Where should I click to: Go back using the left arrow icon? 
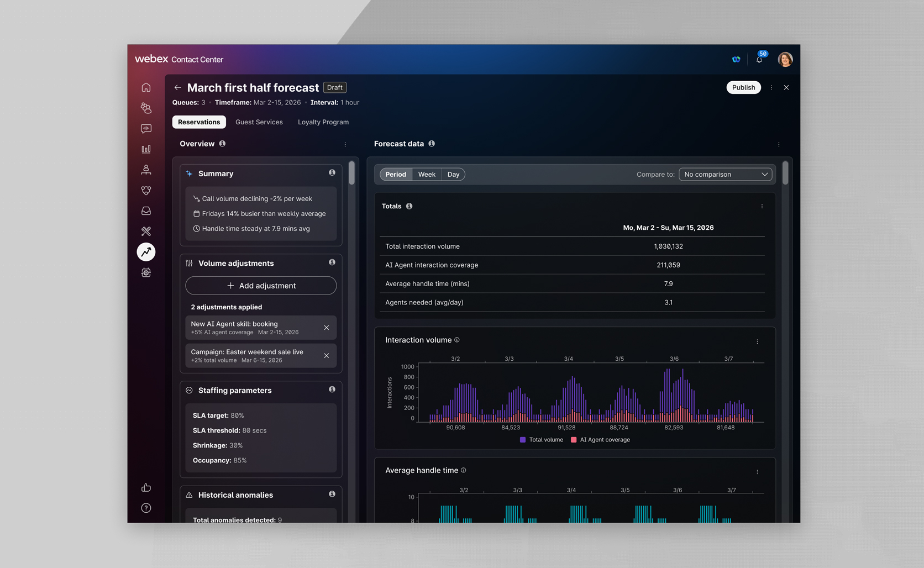click(x=177, y=87)
